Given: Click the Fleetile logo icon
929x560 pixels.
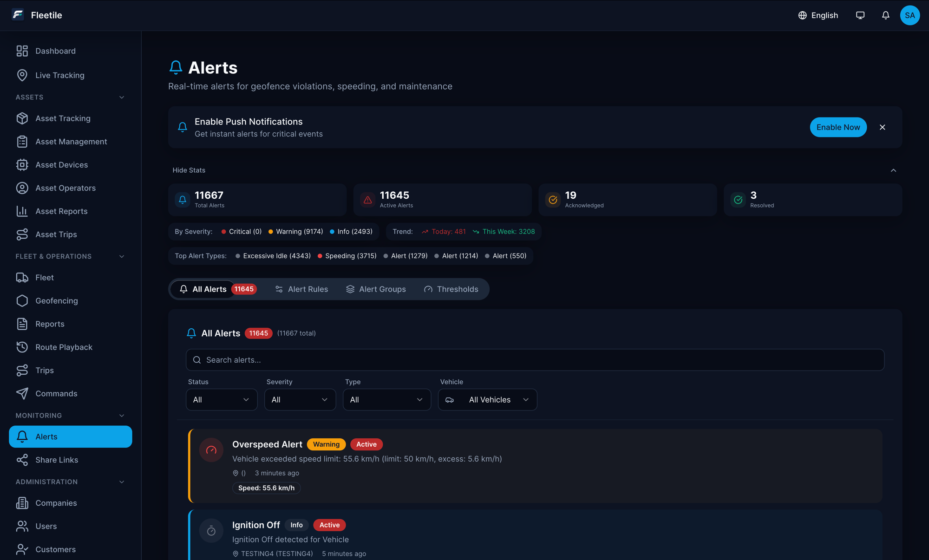Looking at the screenshot, I should click(x=18, y=15).
